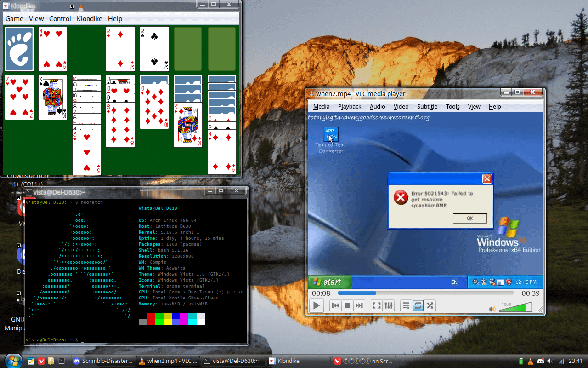
Task: Open the file manager quick-launch icon
Action: (51, 361)
